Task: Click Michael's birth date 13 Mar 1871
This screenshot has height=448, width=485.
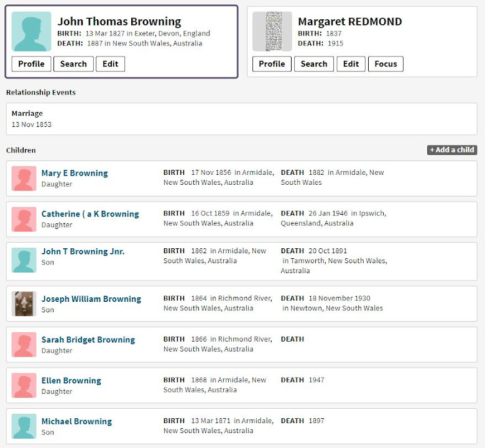Action: (x=211, y=421)
